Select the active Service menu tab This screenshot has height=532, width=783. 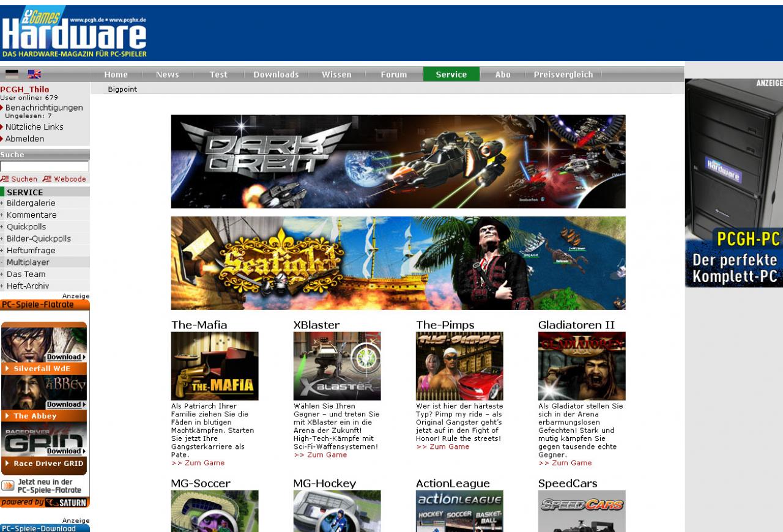pyautogui.click(x=451, y=75)
